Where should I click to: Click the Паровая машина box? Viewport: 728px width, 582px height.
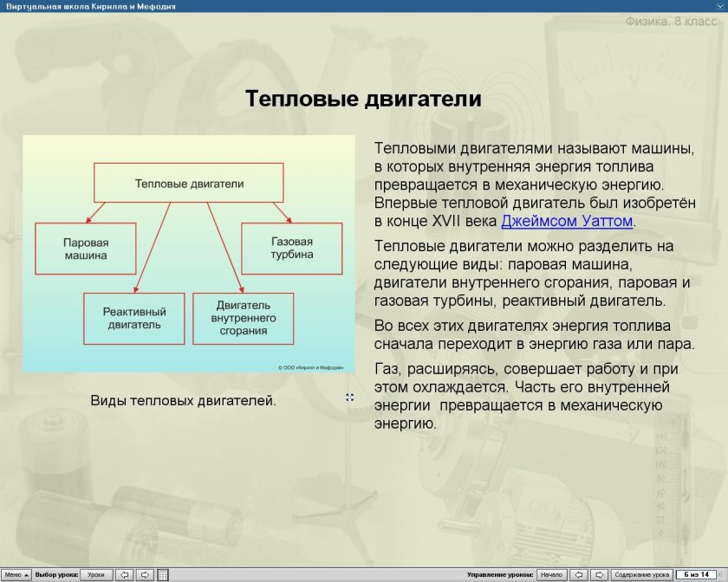coord(84,248)
